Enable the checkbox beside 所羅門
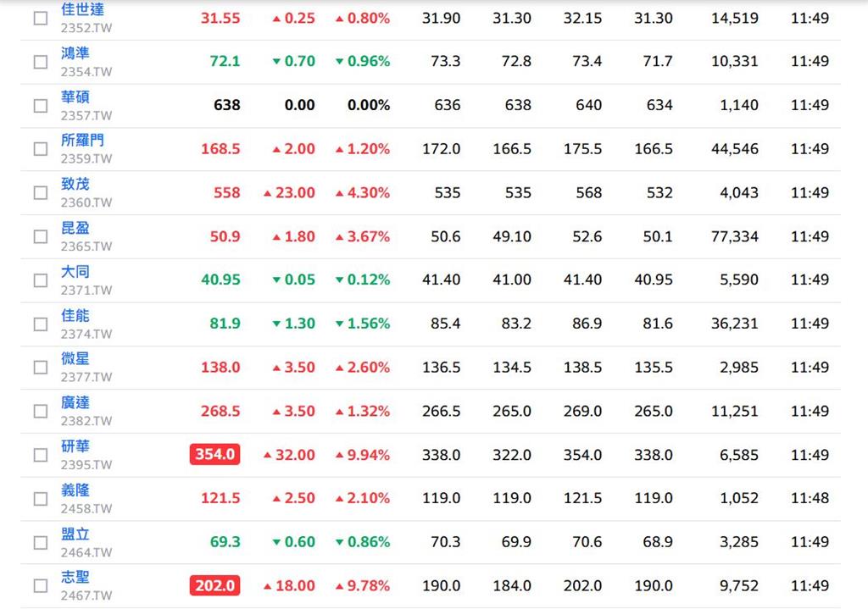This screenshot has height=609, width=868. (41, 149)
